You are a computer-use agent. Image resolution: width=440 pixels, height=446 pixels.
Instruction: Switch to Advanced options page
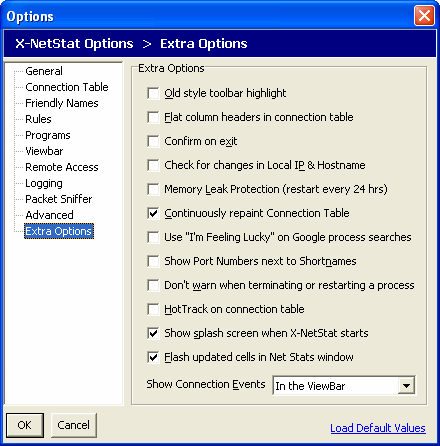(49, 215)
